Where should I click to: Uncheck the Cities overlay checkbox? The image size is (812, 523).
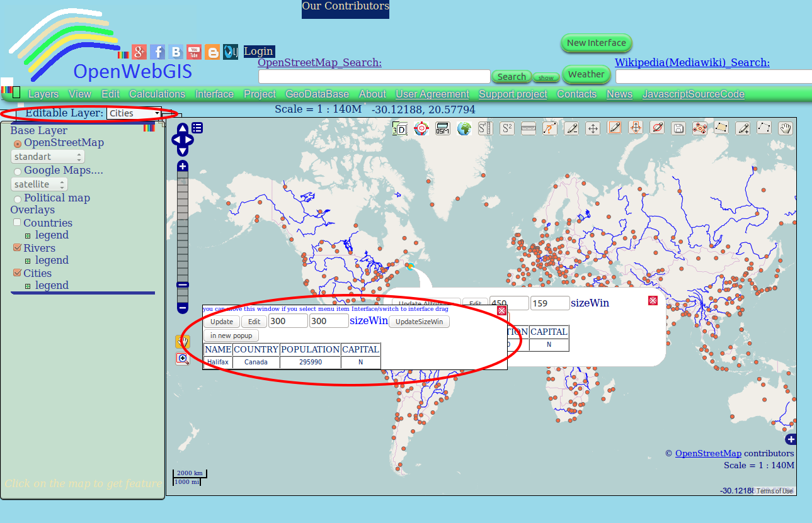(x=17, y=273)
